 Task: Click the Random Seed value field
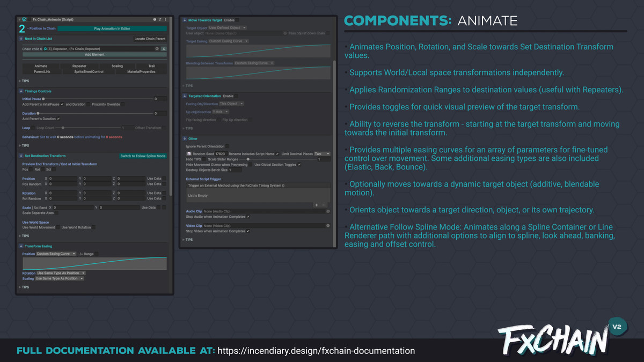220,154
